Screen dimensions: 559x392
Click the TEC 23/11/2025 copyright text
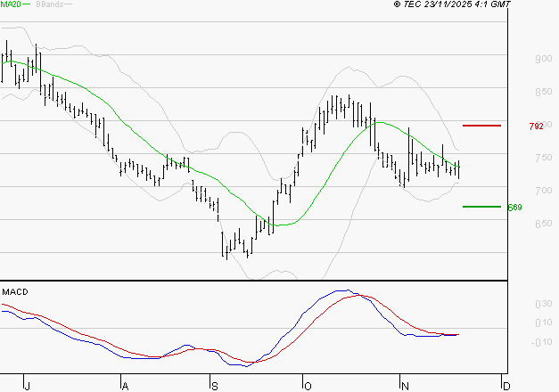(x=452, y=4)
